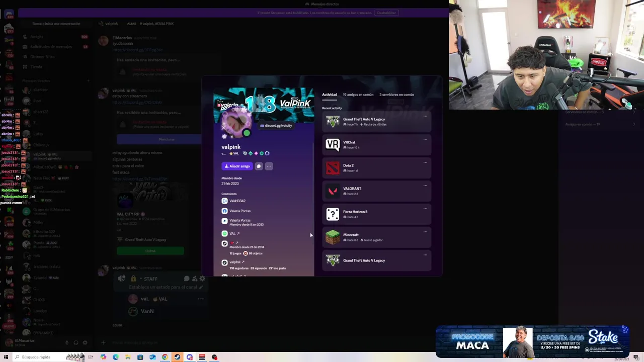
Task: Click the Spotify connection icon for VAL
Action: (x=224, y=233)
